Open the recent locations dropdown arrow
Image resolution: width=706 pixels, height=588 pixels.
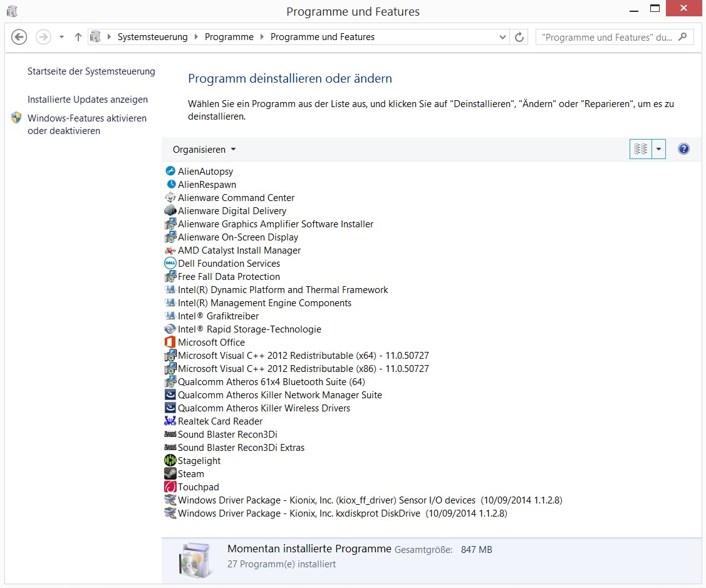pos(61,37)
